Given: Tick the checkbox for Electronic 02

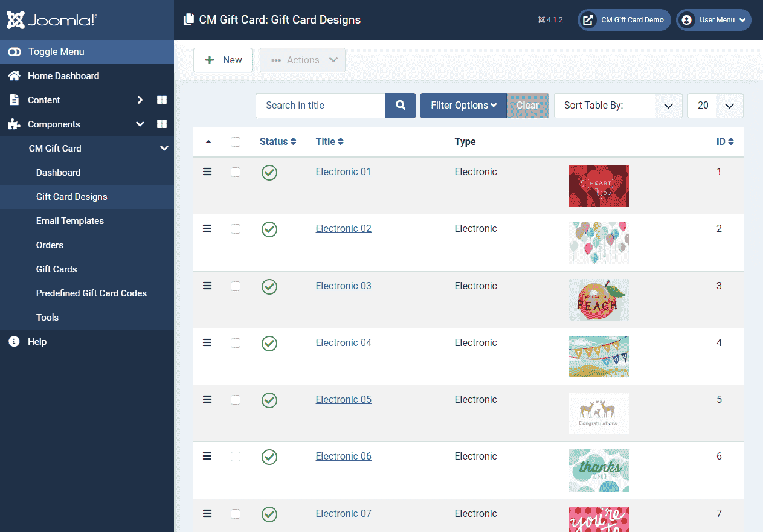Looking at the screenshot, I should [236, 229].
